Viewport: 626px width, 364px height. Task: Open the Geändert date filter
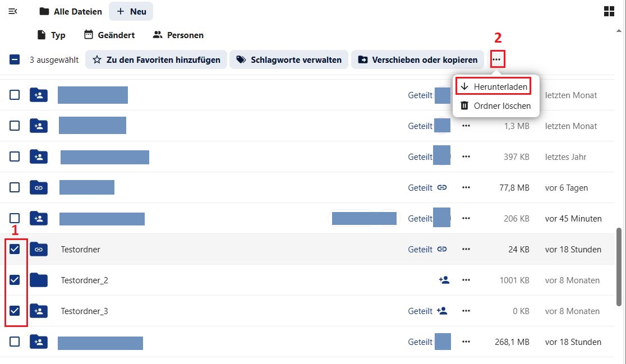109,35
